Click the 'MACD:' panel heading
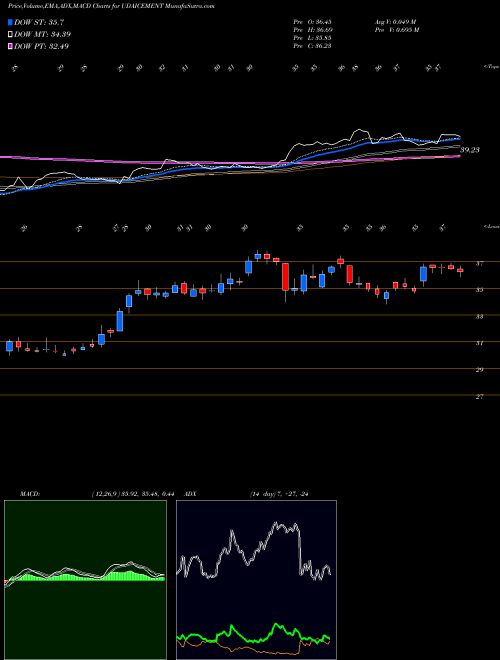Image resolution: width=500 pixels, height=660 pixels. (29, 494)
